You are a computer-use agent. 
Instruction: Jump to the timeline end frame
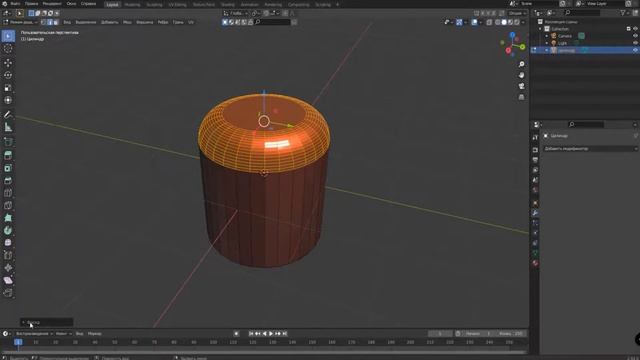tap(285, 333)
